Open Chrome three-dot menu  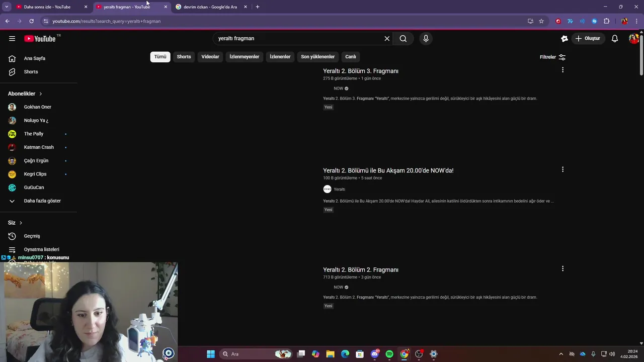[x=637, y=21]
